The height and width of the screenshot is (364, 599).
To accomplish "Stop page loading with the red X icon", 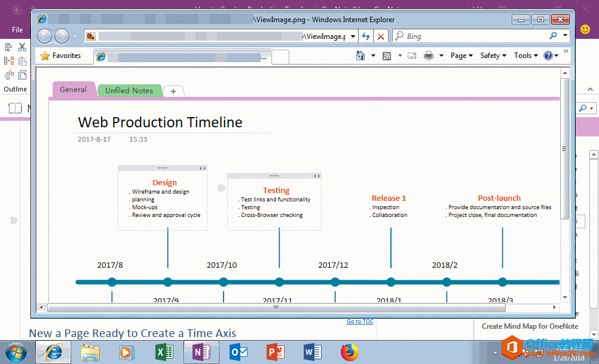I will [381, 36].
